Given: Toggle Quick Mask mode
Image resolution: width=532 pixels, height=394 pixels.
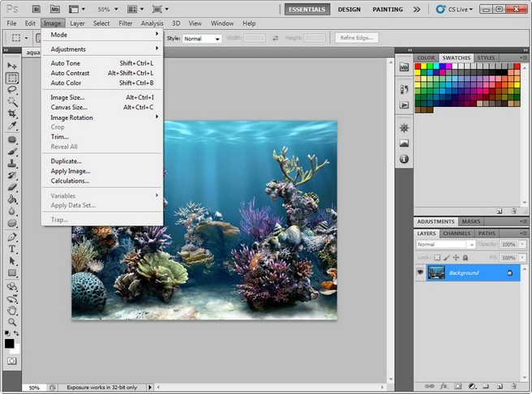Looking at the screenshot, I should pyautogui.click(x=12, y=361).
